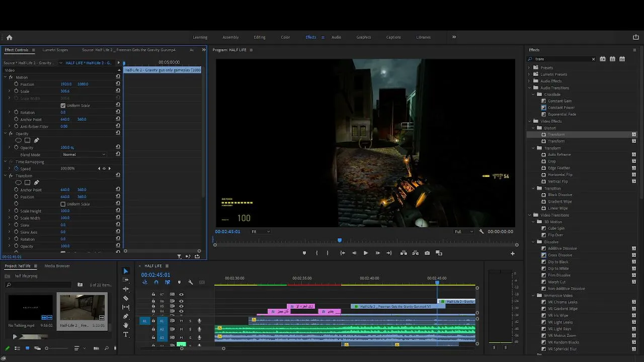This screenshot has height=362, width=644.
Task: Open the Lumetri Scopes tab
Action: tap(55, 50)
